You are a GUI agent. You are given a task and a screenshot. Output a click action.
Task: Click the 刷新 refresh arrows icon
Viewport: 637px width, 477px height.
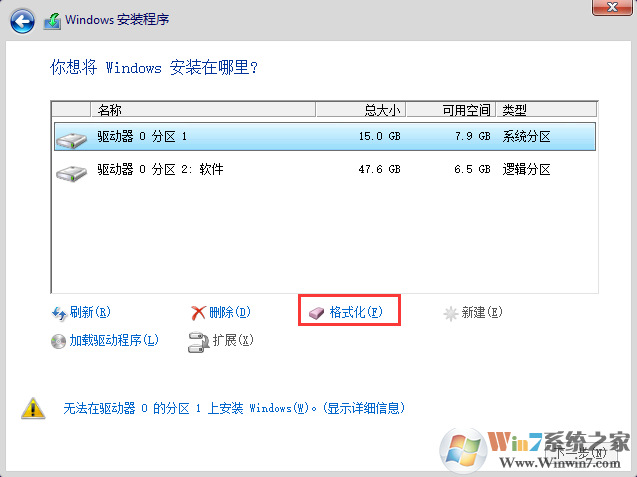(x=58, y=313)
